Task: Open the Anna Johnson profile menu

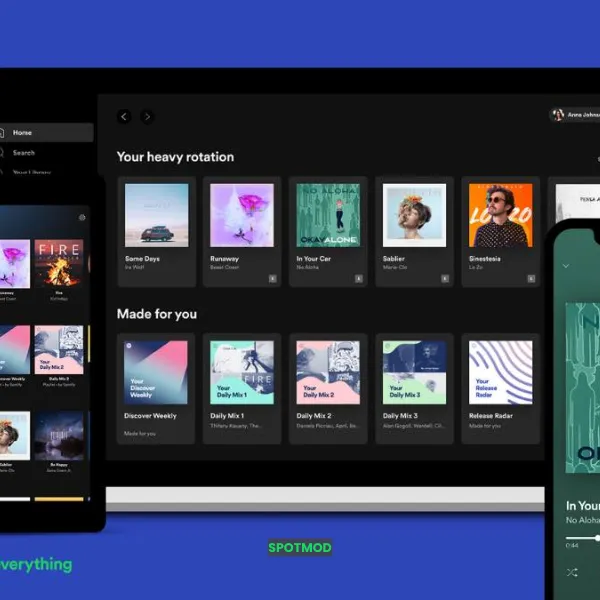Action: (575, 114)
